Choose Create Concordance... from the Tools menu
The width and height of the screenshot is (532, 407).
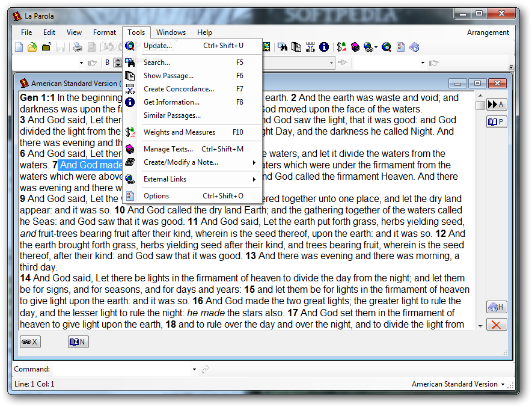193,89
